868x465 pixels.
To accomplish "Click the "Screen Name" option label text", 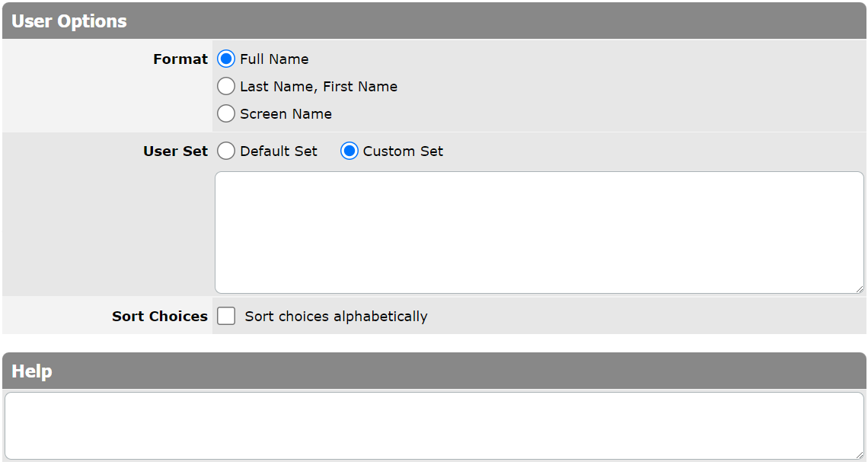I will 286,114.
